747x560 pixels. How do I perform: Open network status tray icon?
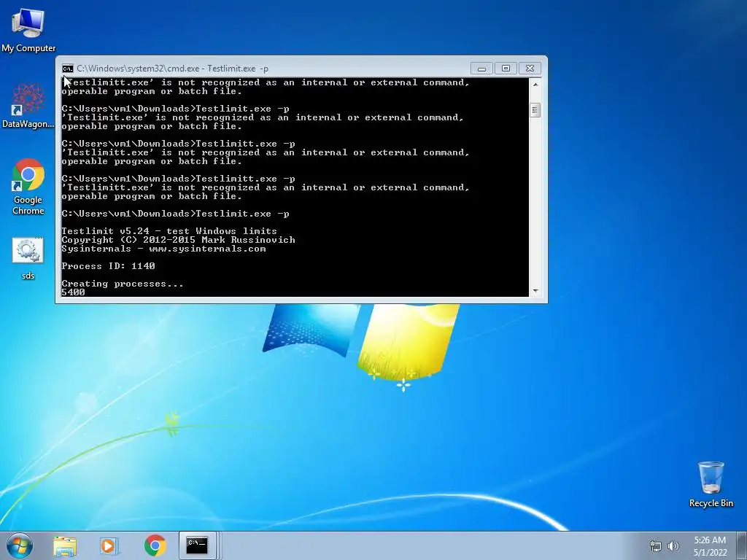656,546
